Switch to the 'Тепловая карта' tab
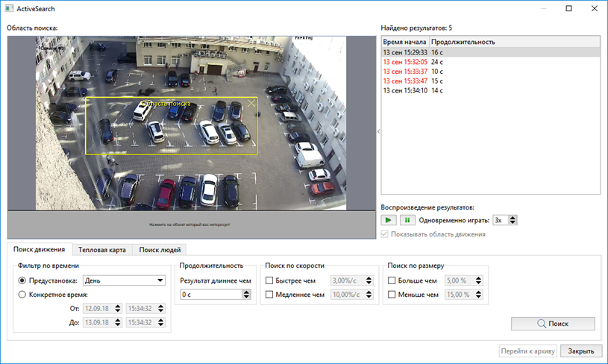 point(102,250)
